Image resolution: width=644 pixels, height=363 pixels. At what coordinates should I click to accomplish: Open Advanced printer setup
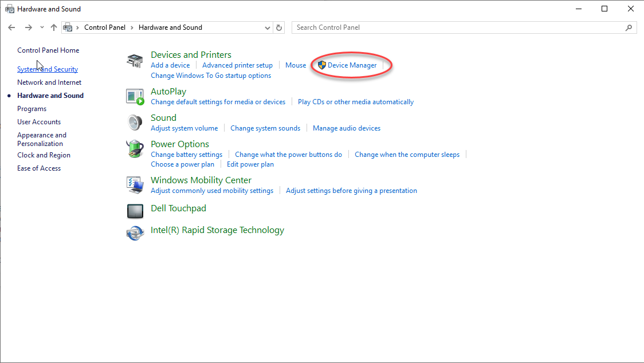tap(237, 65)
